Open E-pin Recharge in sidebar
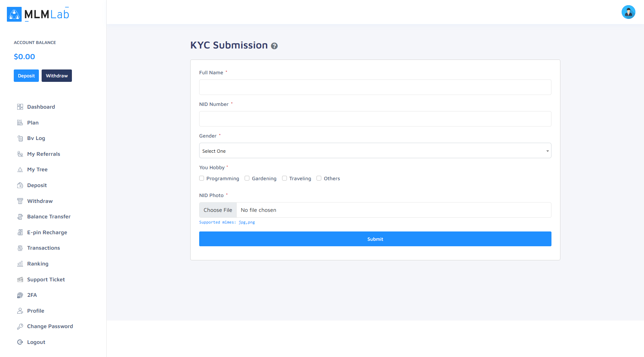The height and width of the screenshot is (357, 644). pos(47,232)
